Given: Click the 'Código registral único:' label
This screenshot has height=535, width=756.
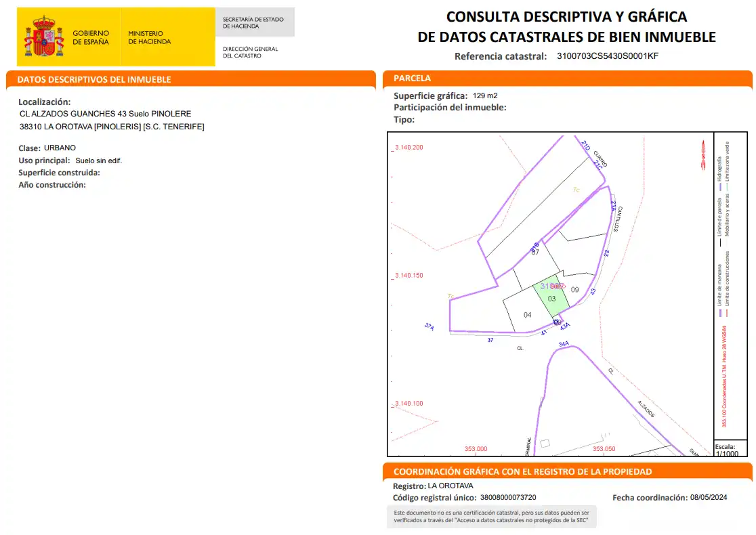Looking at the screenshot, I should [x=434, y=498].
